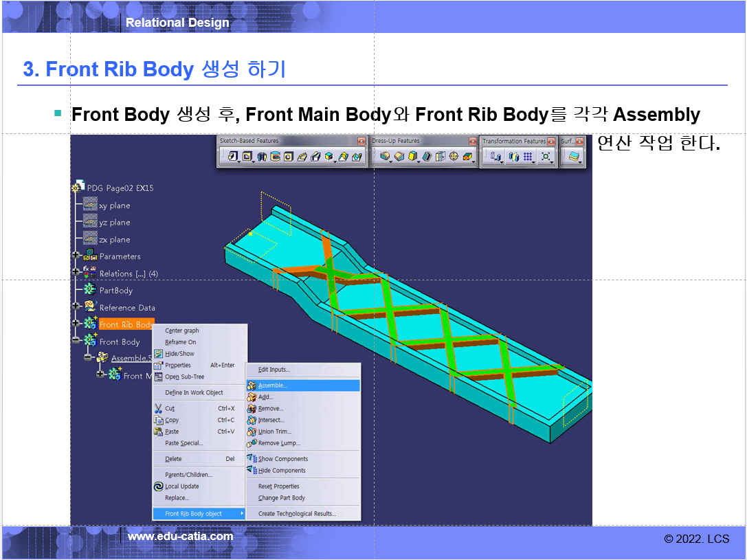The width and height of the screenshot is (747, 560).
Task: Choose Show Components in the submenu
Action: coord(282,459)
